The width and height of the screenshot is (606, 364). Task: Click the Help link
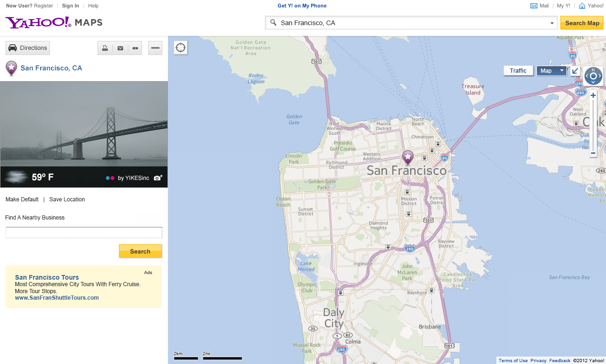point(93,6)
